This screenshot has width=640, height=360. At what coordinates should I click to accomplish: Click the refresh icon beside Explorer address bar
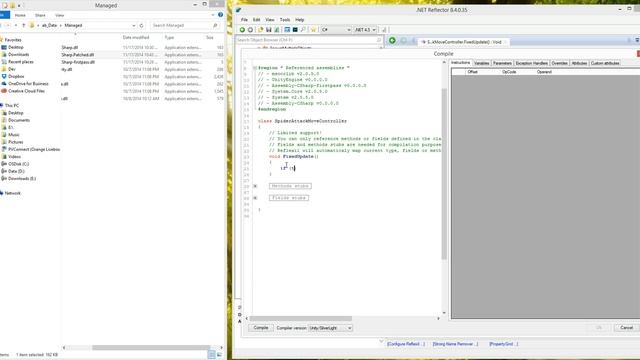[142, 25]
